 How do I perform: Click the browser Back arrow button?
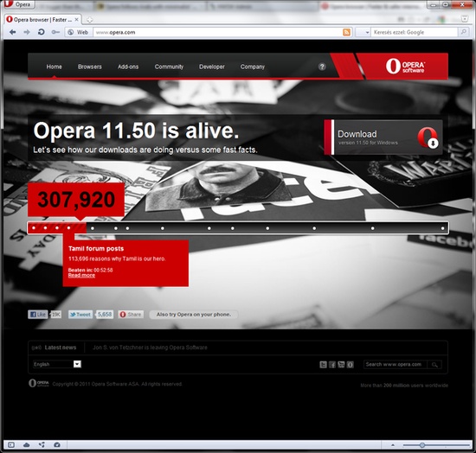pyautogui.click(x=12, y=32)
